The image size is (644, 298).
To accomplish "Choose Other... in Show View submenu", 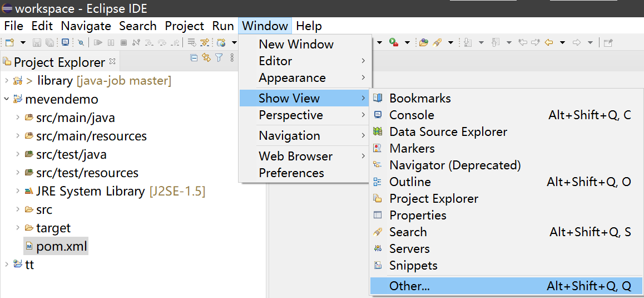I will point(409,286).
